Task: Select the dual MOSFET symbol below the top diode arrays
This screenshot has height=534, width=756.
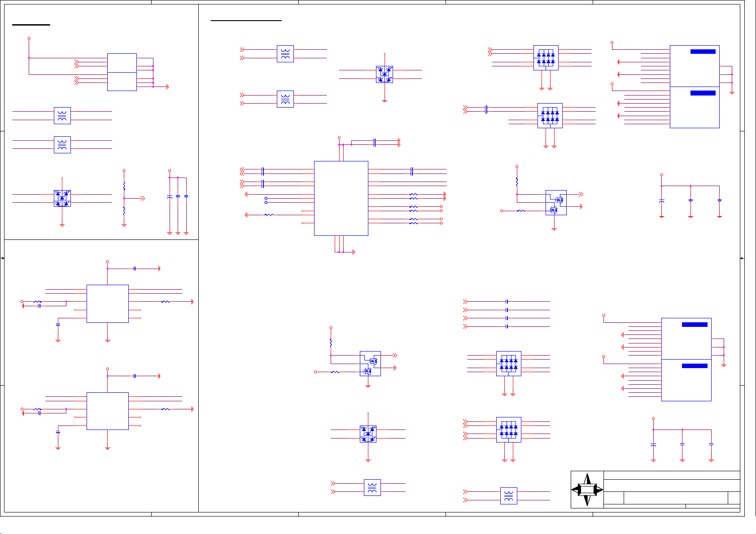Action: 556,202
